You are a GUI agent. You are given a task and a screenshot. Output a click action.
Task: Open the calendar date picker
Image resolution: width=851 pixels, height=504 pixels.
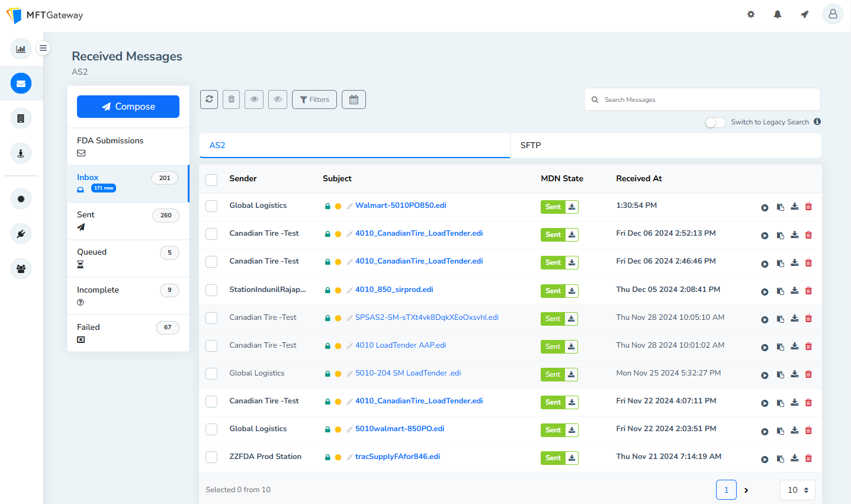pyautogui.click(x=354, y=99)
